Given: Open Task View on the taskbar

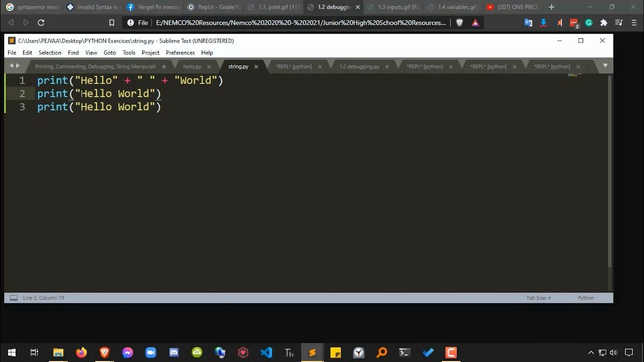Looking at the screenshot, I should [x=35, y=352].
